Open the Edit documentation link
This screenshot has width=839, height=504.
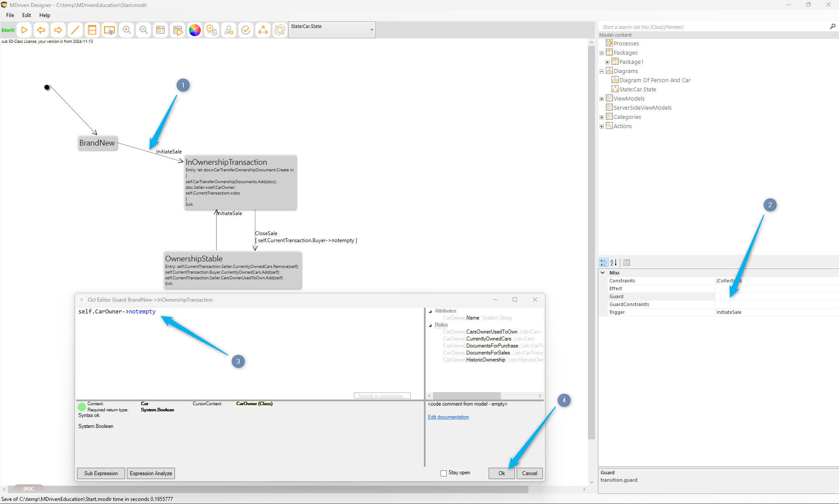point(448,417)
